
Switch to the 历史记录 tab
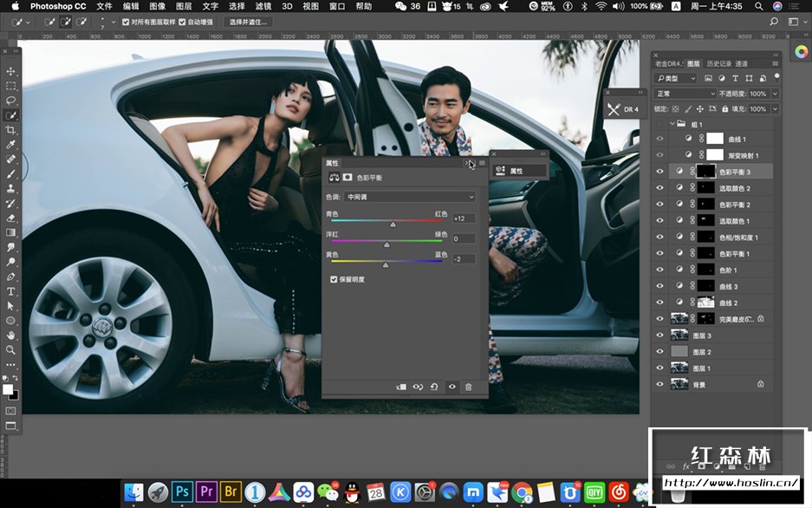point(718,64)
